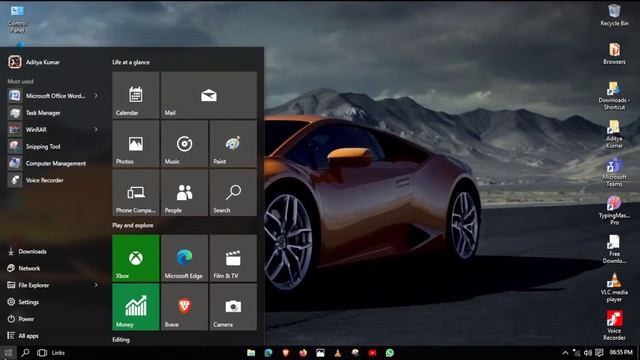This screenshot has height=360, width=640.
Task: Select the TypingMaster Pro desktop icon
Action: 614,211
